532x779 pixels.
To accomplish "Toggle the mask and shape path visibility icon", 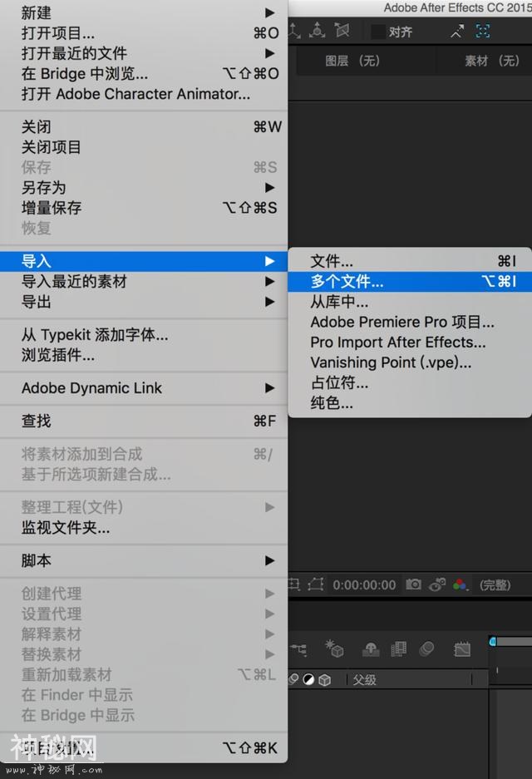I will point(315,584).
